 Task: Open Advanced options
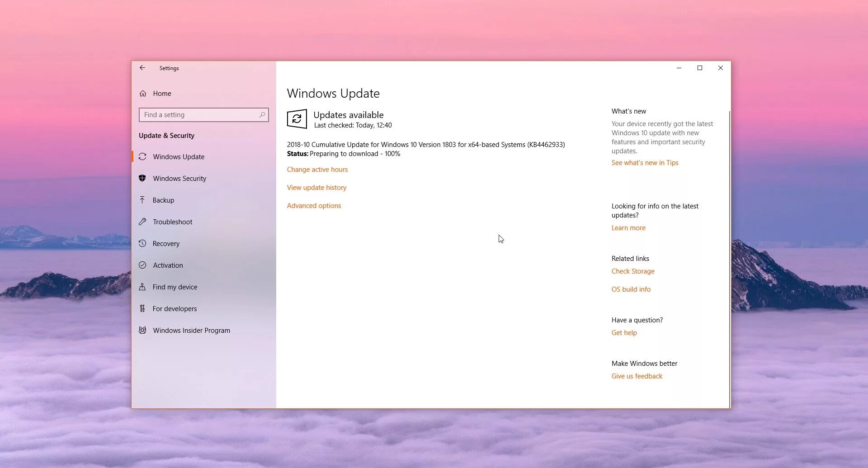[314, 205]
